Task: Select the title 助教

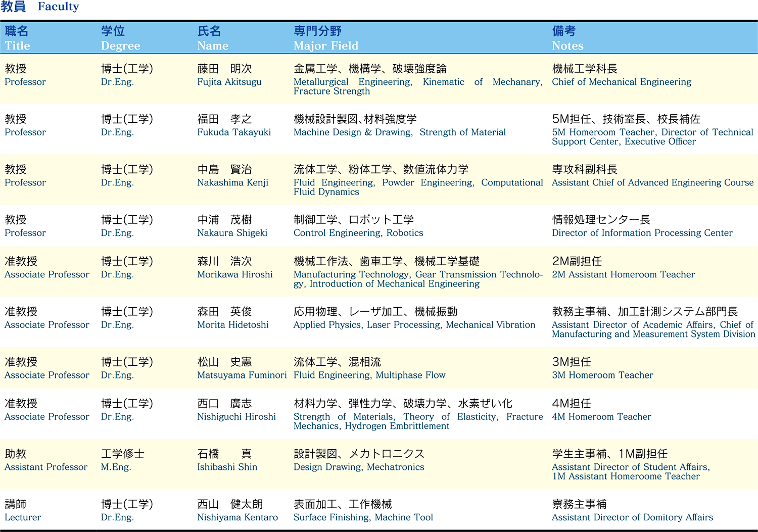Action: tap(16, 454)
